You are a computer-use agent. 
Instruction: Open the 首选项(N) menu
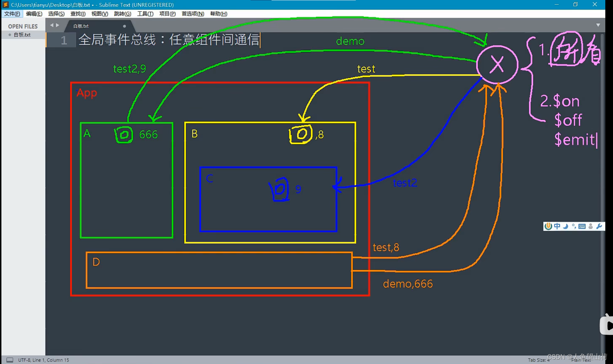193,14
